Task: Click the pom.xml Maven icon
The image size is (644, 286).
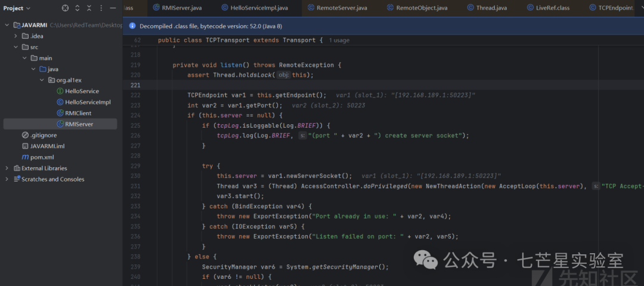Action: (25, 157)
